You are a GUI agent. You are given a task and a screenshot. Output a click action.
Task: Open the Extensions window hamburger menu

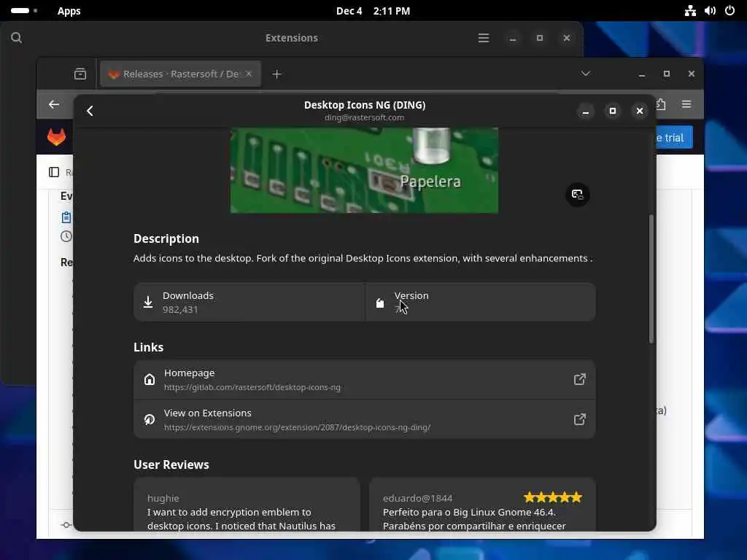point(484,38)
